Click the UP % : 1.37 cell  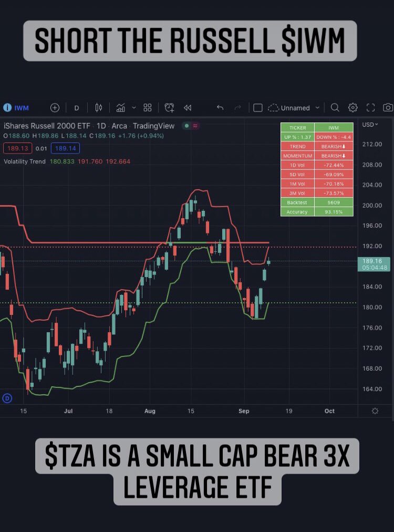297,137
